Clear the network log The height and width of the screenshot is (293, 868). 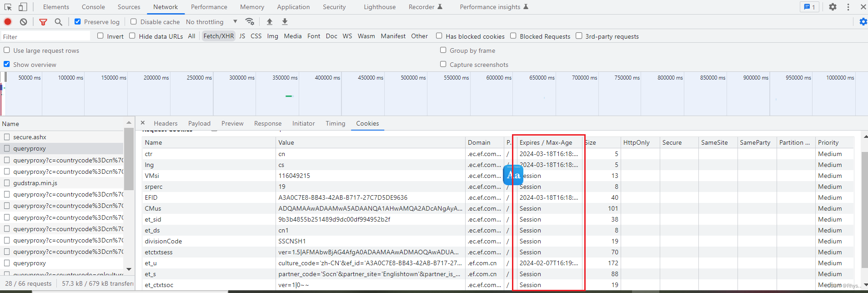point(23,21)
